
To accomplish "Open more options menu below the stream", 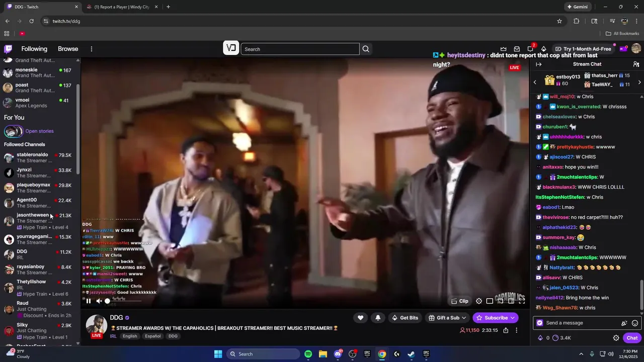I will click(x=516, y=330).
